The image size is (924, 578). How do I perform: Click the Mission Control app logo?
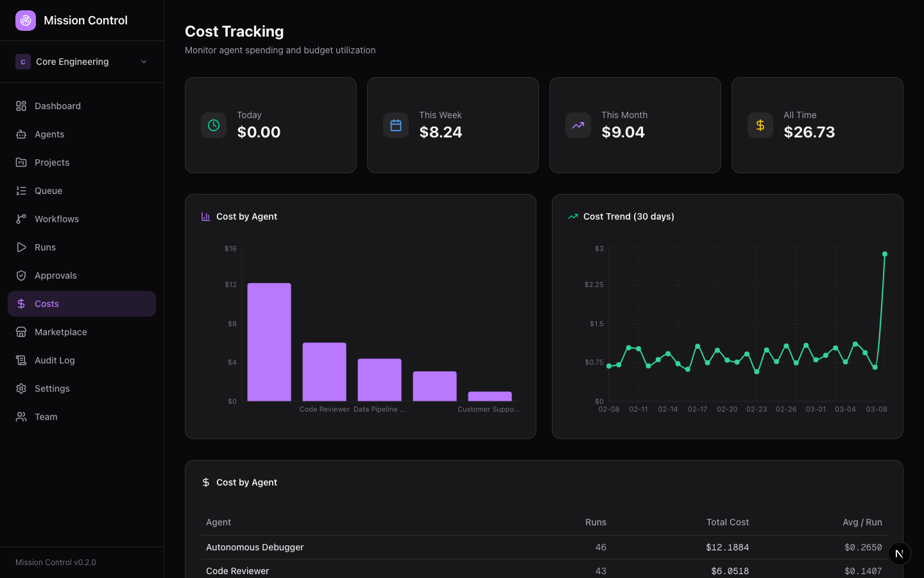coord(25,20)
